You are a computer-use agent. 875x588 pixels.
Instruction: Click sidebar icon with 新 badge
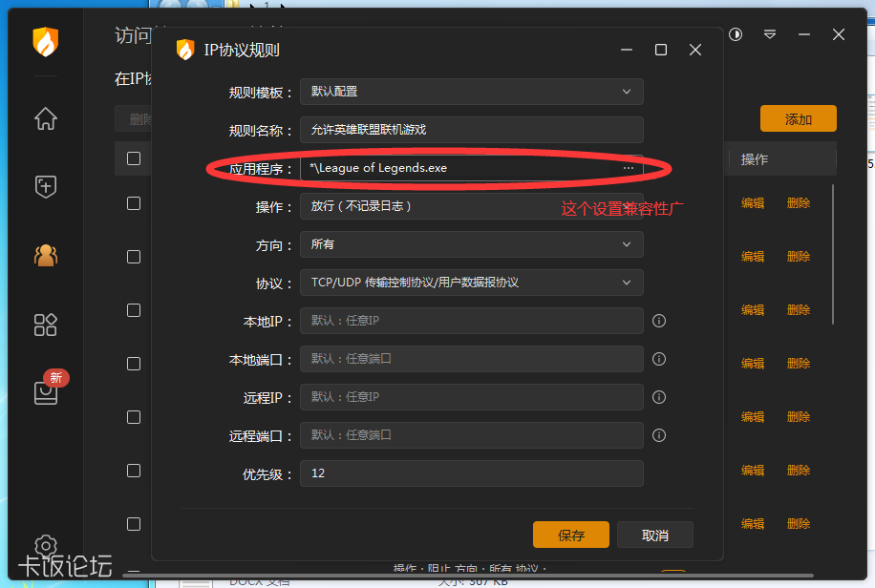44,393
